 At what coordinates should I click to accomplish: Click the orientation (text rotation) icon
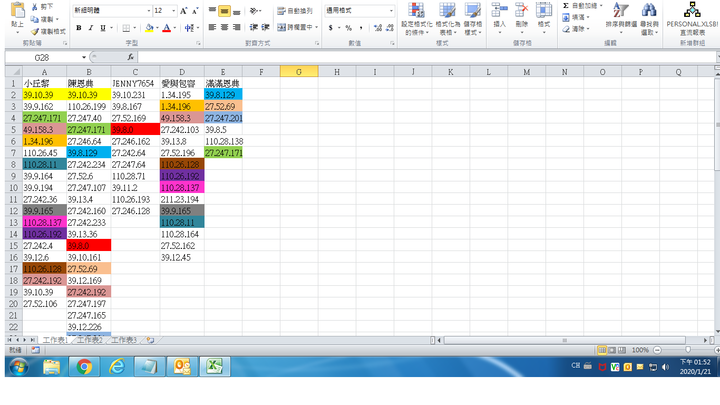pyautogui.click(x=253, y=11)
